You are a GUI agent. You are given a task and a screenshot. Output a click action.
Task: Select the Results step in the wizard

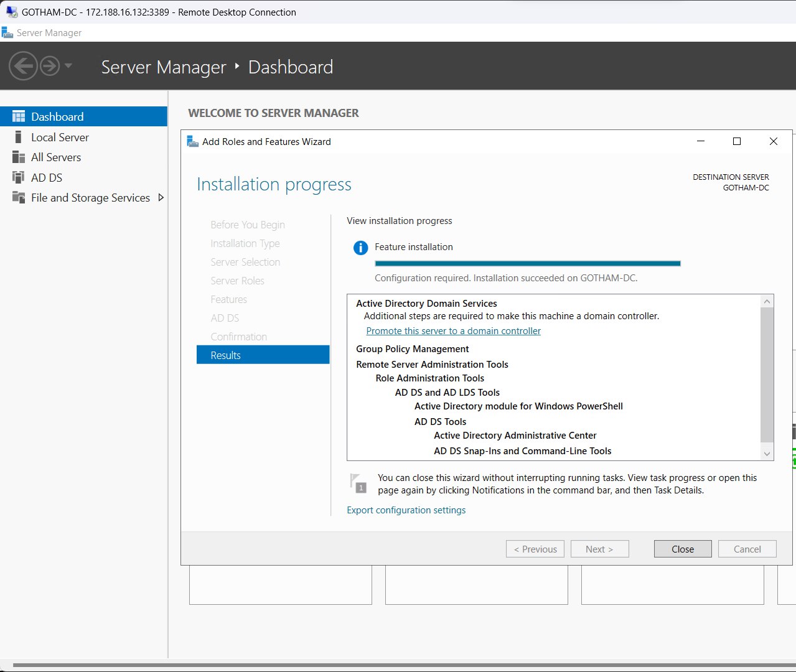225,355
